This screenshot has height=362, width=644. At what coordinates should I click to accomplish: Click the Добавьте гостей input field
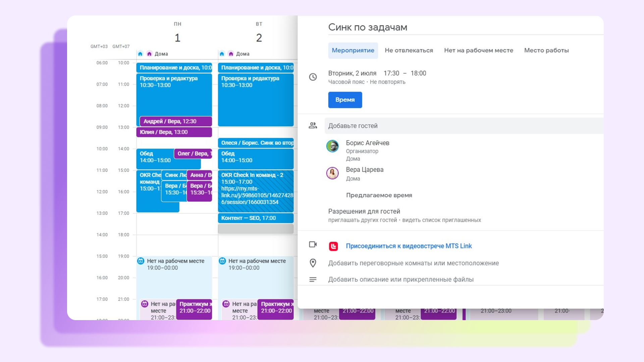464,126
